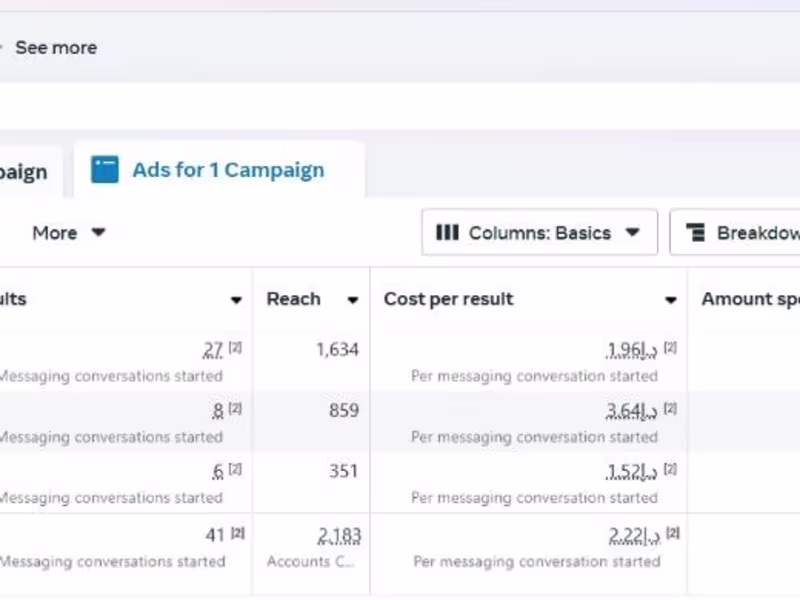Open the Results column sort dropdown
This screenshot has width=800, height=600.
click(236, 299)
